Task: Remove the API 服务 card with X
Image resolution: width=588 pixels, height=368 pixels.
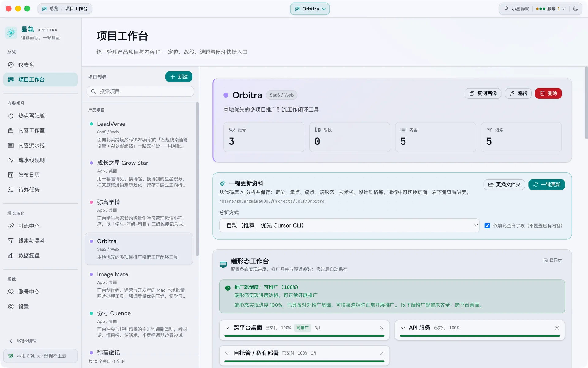Action: coord(557,328)
